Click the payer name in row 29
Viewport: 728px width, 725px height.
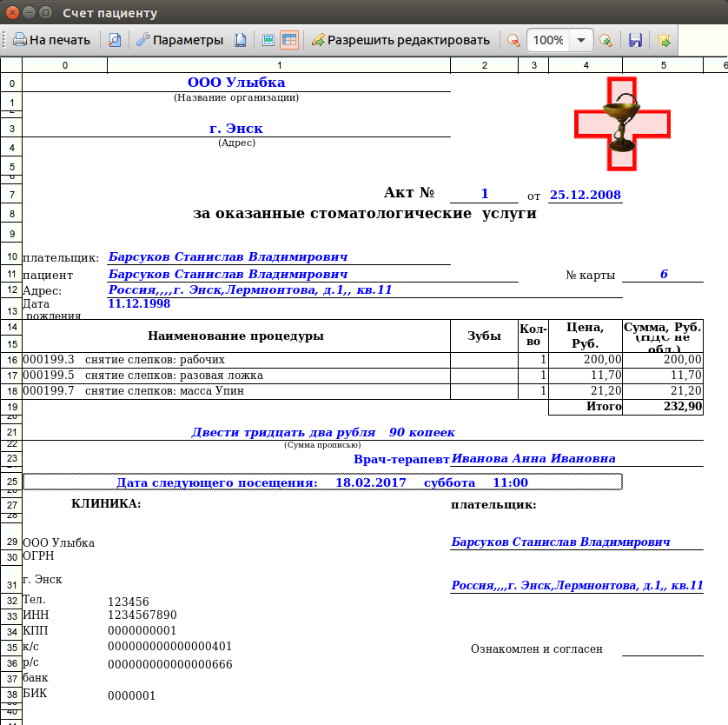click(x=561, y=542)
